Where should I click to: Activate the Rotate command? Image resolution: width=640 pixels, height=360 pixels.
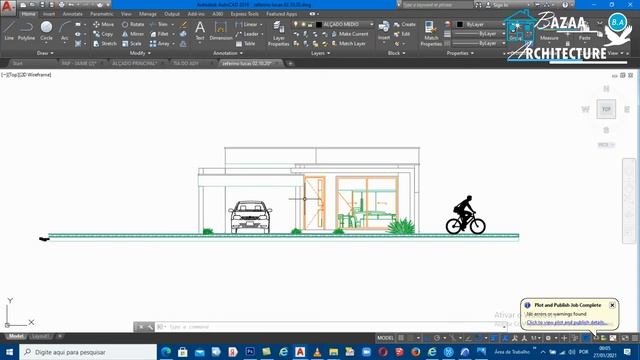pyautogui.click(x=133, y=24)
